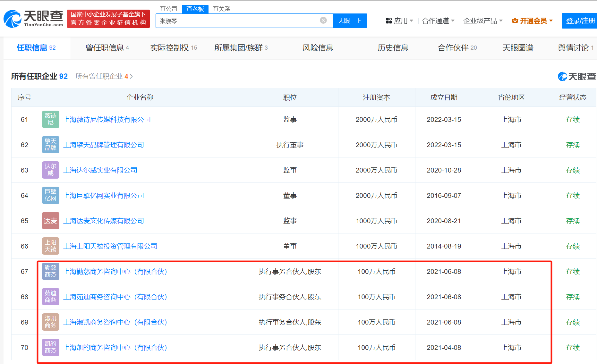
Task: Click the TianYanCha logo icon
Action: point(13,19)
